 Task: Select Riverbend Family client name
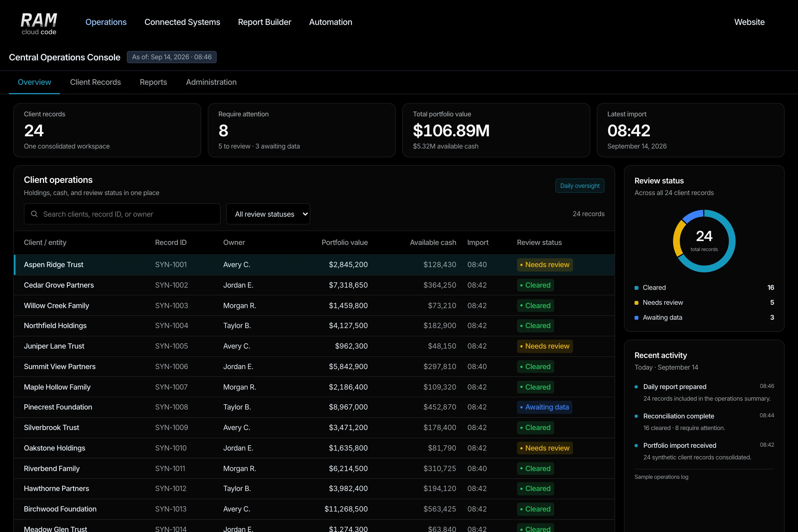coord(52,468)
